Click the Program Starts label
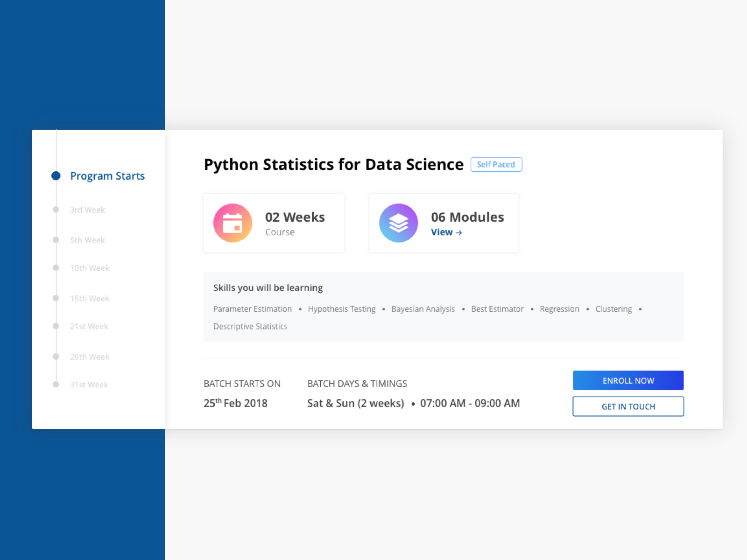This screenshot has height=560, width=747. (x=107, y=176)
